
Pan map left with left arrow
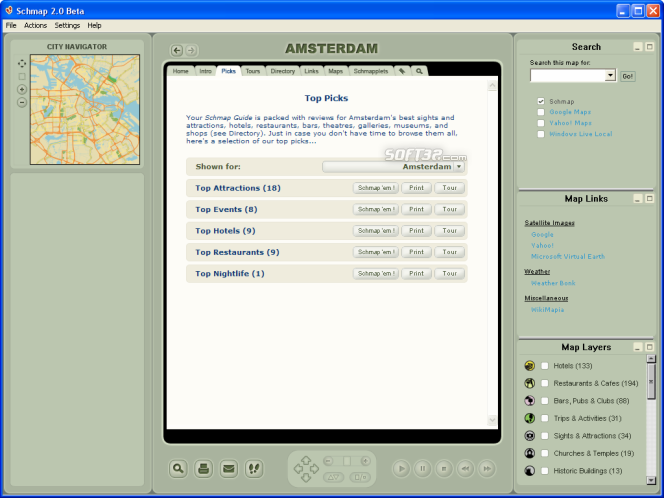(x=298, y=469)
